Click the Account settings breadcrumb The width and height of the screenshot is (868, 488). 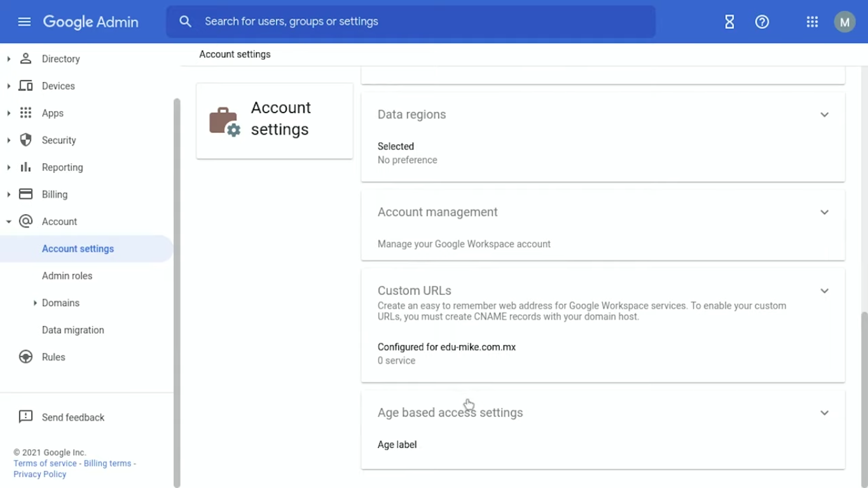tap(235, 54)
